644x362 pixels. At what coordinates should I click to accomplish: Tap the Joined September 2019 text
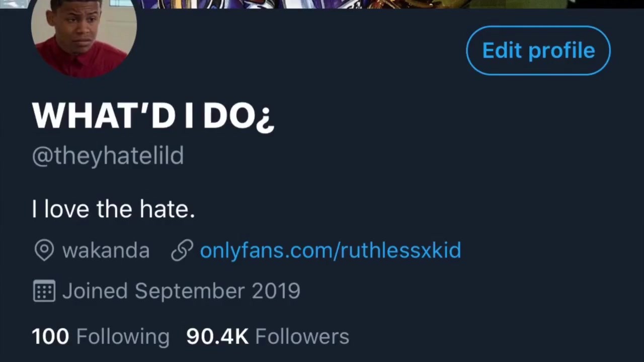click(x=181, y=291)
